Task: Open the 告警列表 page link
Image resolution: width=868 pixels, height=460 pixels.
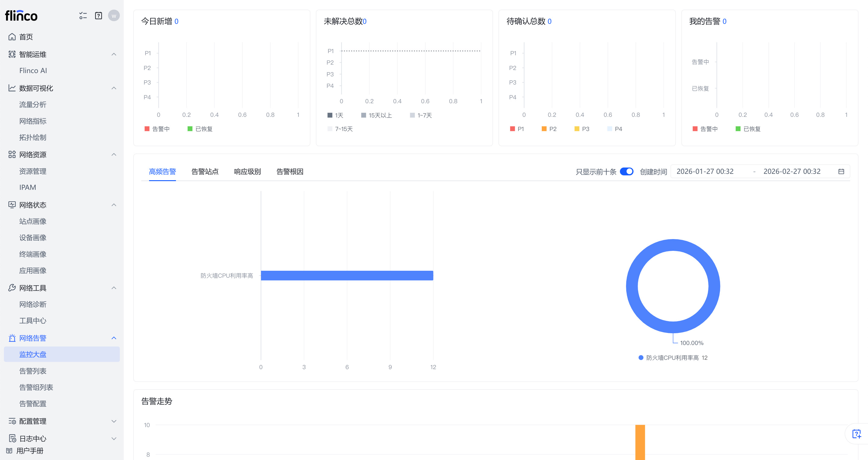Action: tap(33, 371)
